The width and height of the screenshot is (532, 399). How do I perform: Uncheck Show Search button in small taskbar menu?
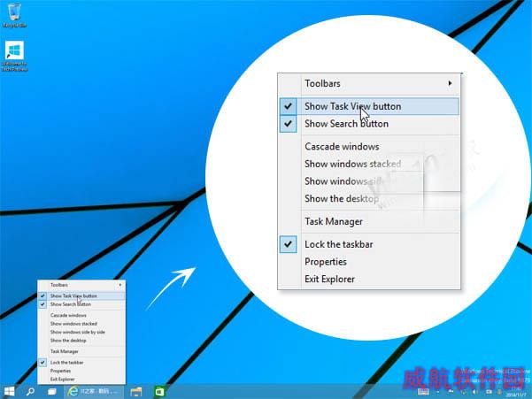pyautogui.click(x=81, y=304)
